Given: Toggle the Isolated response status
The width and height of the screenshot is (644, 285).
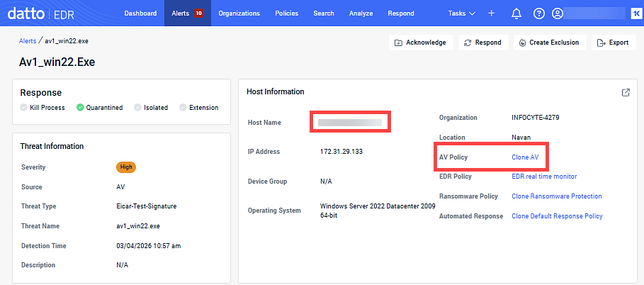Looking at the screenshot, I should [x=150, y=108].
